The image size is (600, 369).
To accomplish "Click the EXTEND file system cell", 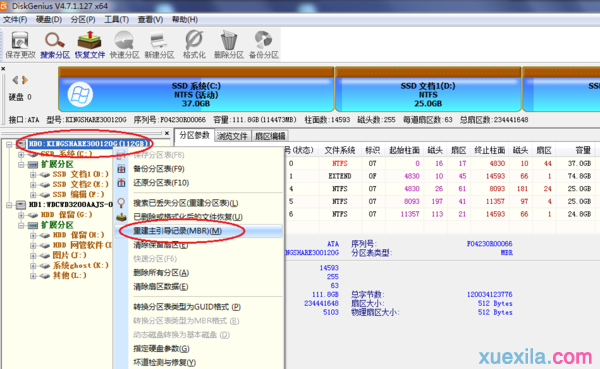I will click(x=340, y=176).
